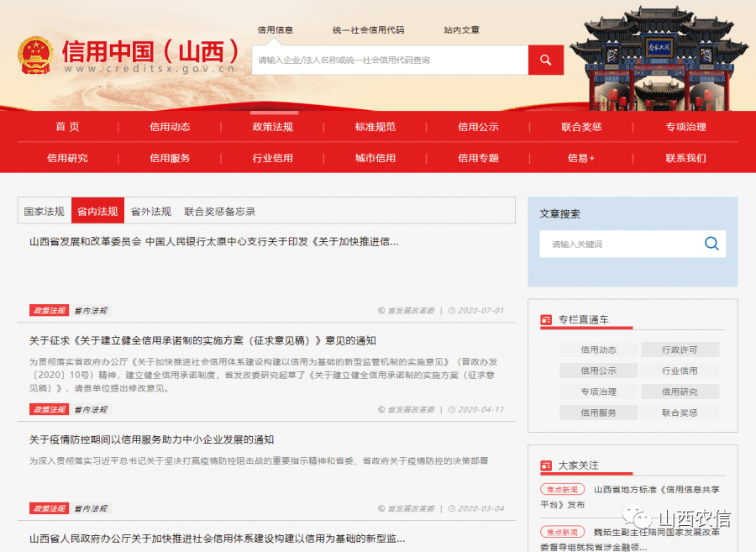Viewport: 756px width, 552px height.
Task: Click the 信用公示 shortcut in 专栏直通车
Action: tap(598, 371)
